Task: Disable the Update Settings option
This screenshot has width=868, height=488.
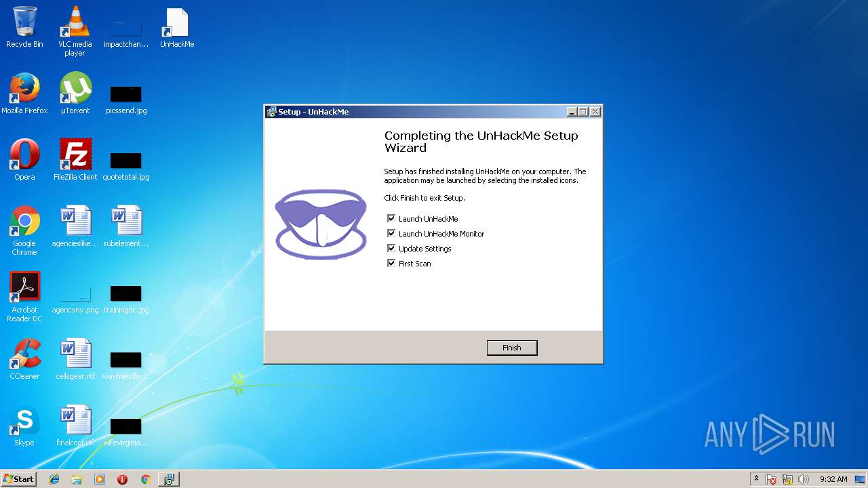Action: coord(391,249)
